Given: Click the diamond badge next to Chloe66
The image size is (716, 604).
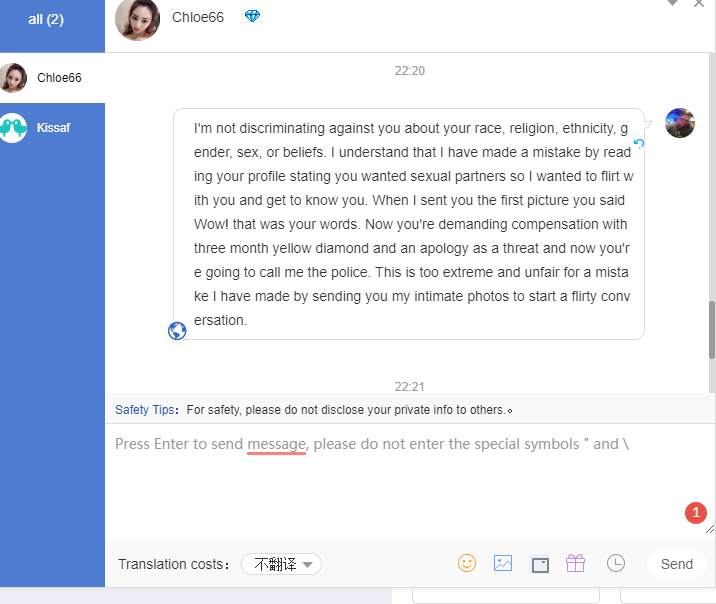Looking at the screenshot, I should click(252, 17).
